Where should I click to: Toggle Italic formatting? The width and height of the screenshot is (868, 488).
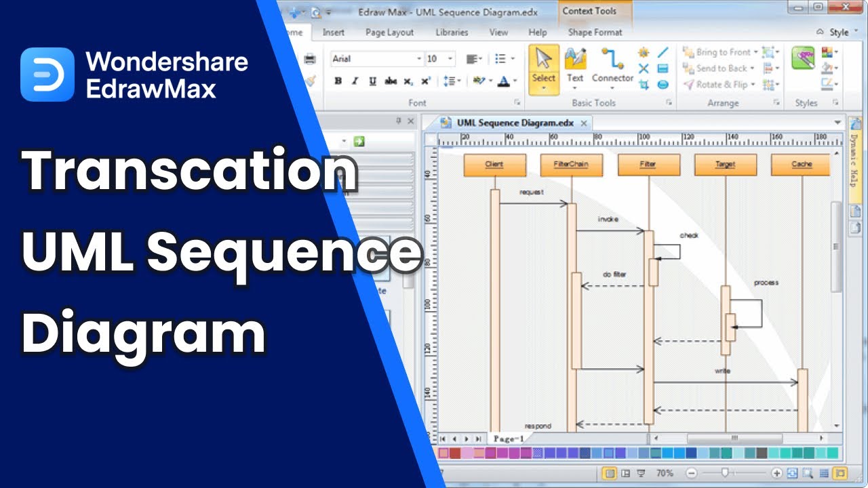point(355,81)
